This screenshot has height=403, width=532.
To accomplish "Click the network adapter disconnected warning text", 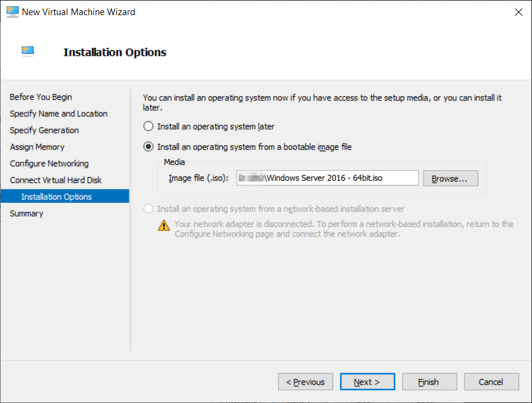I will click(344, 229).
